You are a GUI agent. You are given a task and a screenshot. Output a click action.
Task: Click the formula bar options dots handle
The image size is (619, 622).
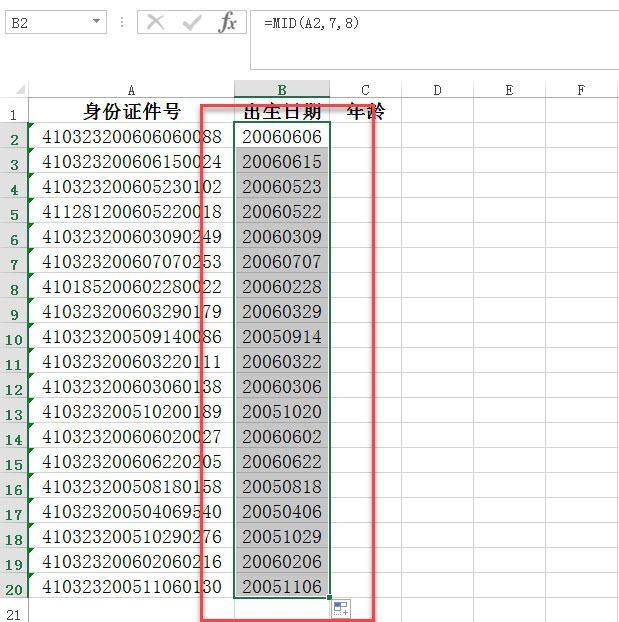(122, 22)
